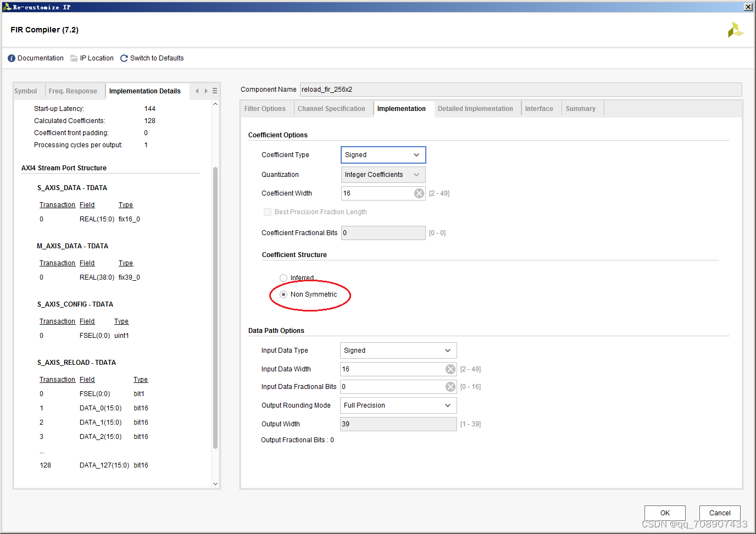This screenshot has width=756, height=534.
Task: Click the M_AXIS_DATA - TDATA heading
Action: coord(73,246)
